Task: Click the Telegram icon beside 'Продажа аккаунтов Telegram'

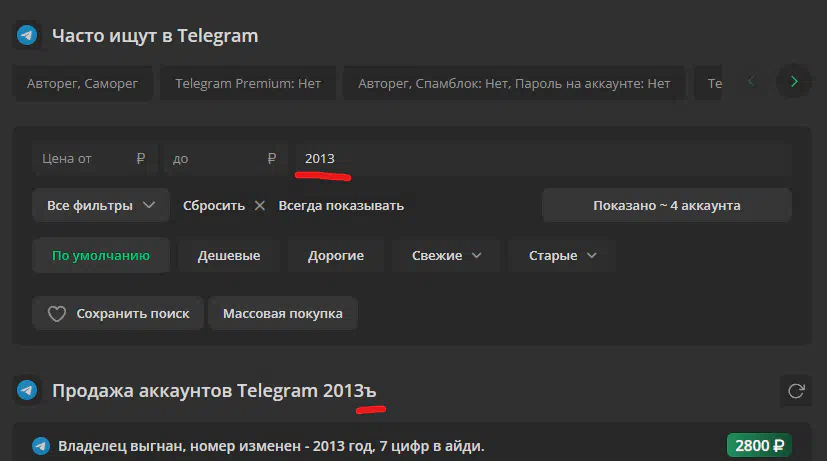Action: pyautogui.click(x=27, y=390)
